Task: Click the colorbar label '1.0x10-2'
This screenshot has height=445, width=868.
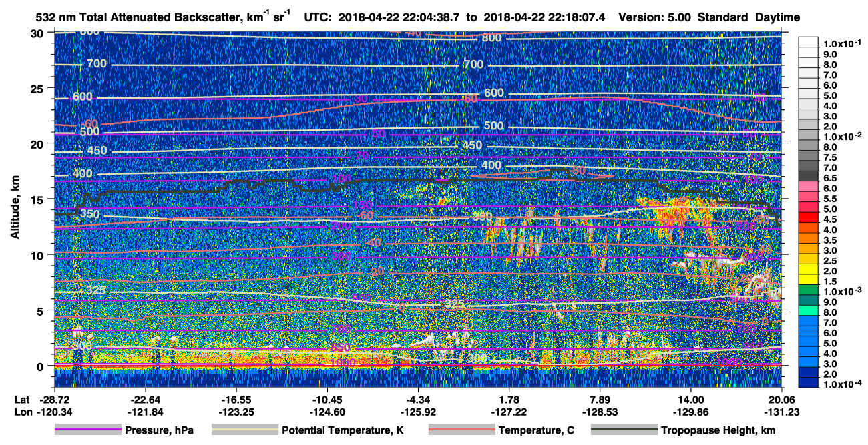Action: 843,136
